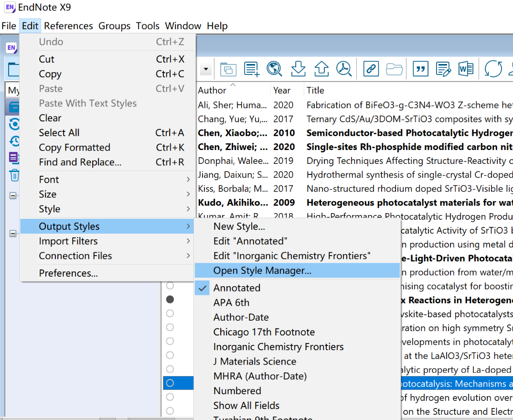Collapse the upper group set minus box
This screenshot has width=513, height=420.
(13, 196)
